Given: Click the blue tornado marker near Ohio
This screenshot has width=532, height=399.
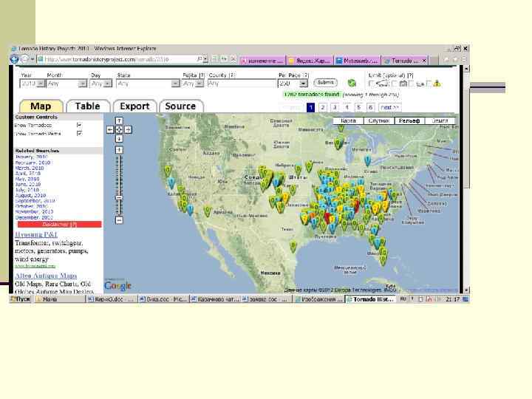Looking at the screenshot, I should tap(367, 160).
